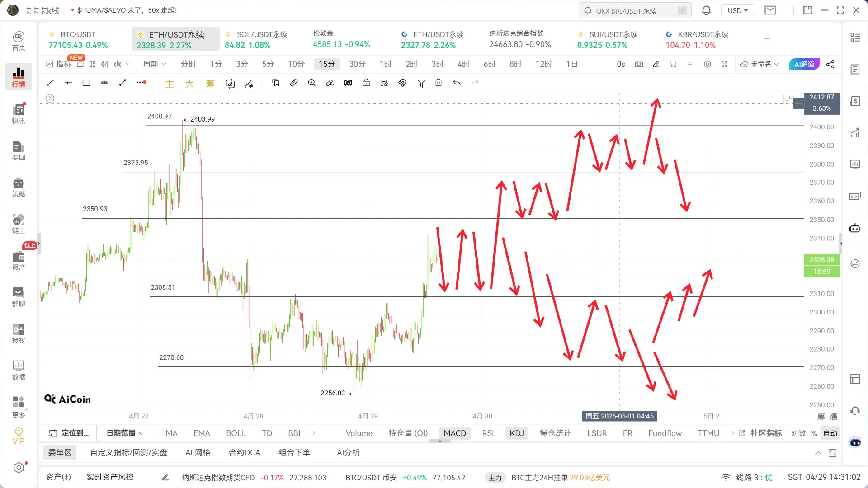Toggle the KDJ indicator
Image resolution: width=868 pixels, height=488 pixels.
coord(516,433)
